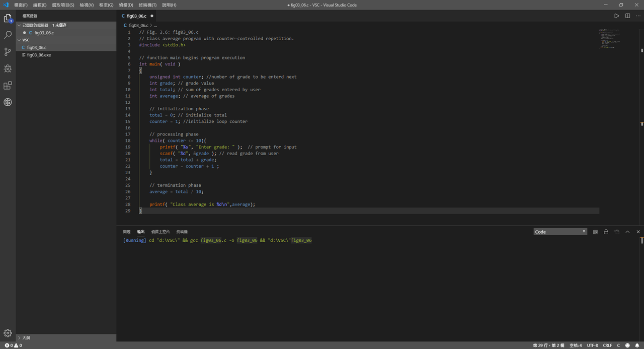
Task: Open the Code output channel dropdown
Action: click(x=560, y=232)
